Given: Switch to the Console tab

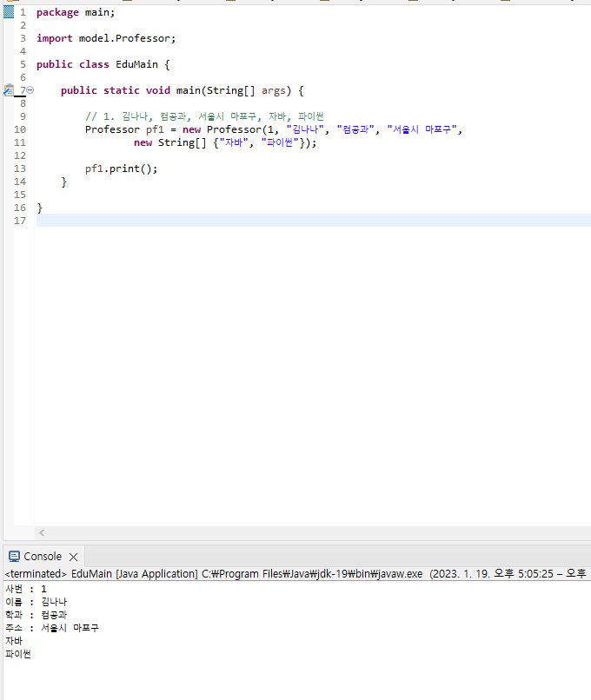Looking at the screenshot, I should click(x=43, y=556).
